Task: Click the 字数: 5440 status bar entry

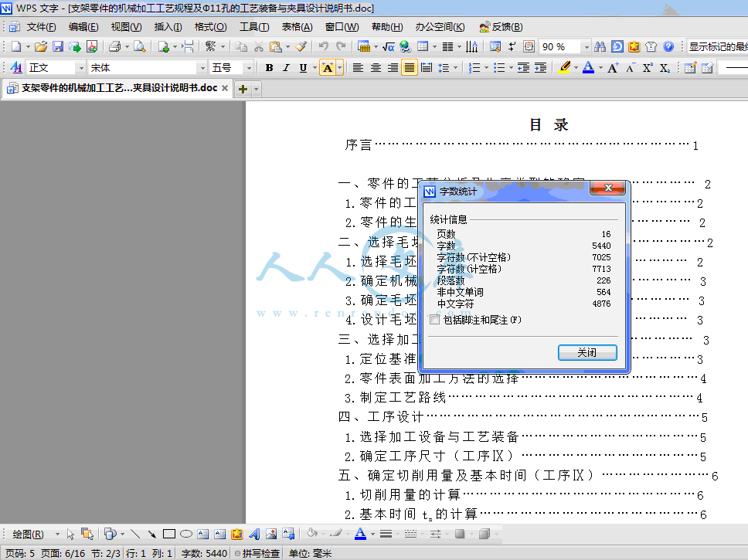Action: click(204, 553)
